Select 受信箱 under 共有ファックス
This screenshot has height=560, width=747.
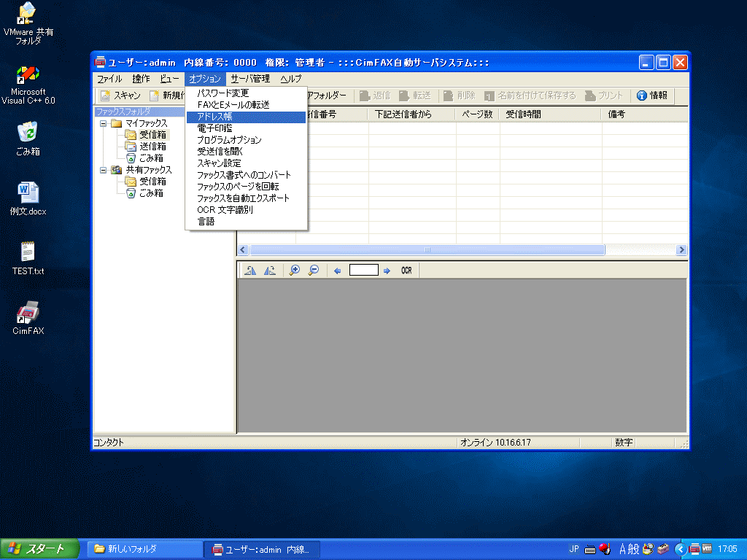pos(152,182)
